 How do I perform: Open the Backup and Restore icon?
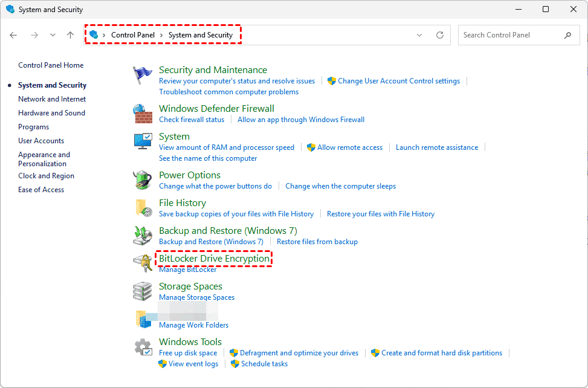[x=142, y=236]
